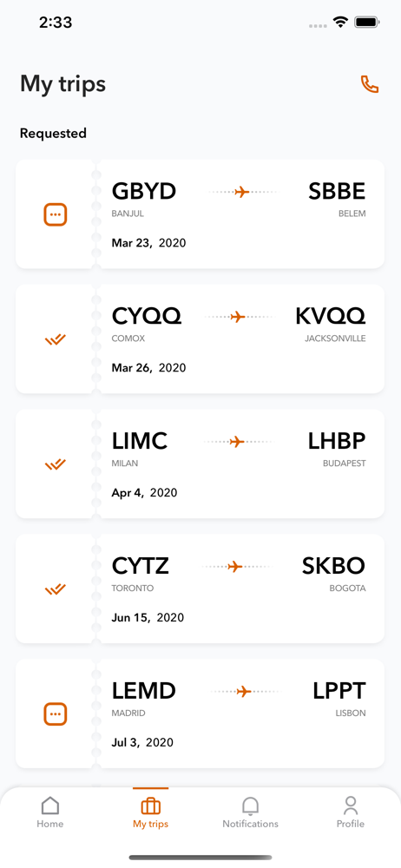Click airplane icon between GBYD and SBBE
This screenshot has height=868, width=401.
coord(242,192)
